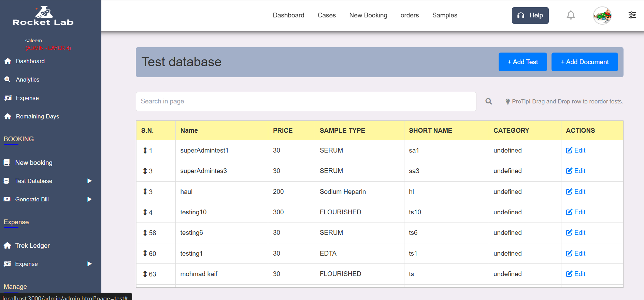Click the drag handle of testing10 row
The image size is (644, 300).
[x=145, y=212]
